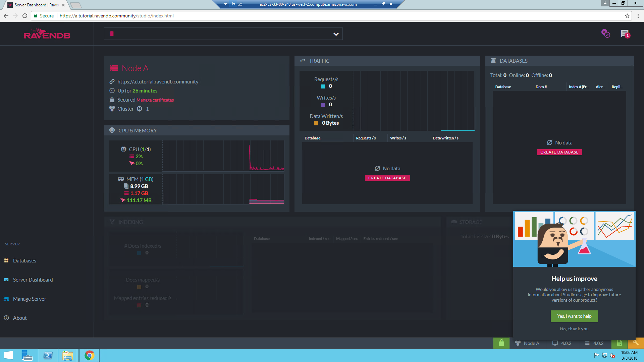Click the client version 4.0.2 monitor icon

coord(555,343)
